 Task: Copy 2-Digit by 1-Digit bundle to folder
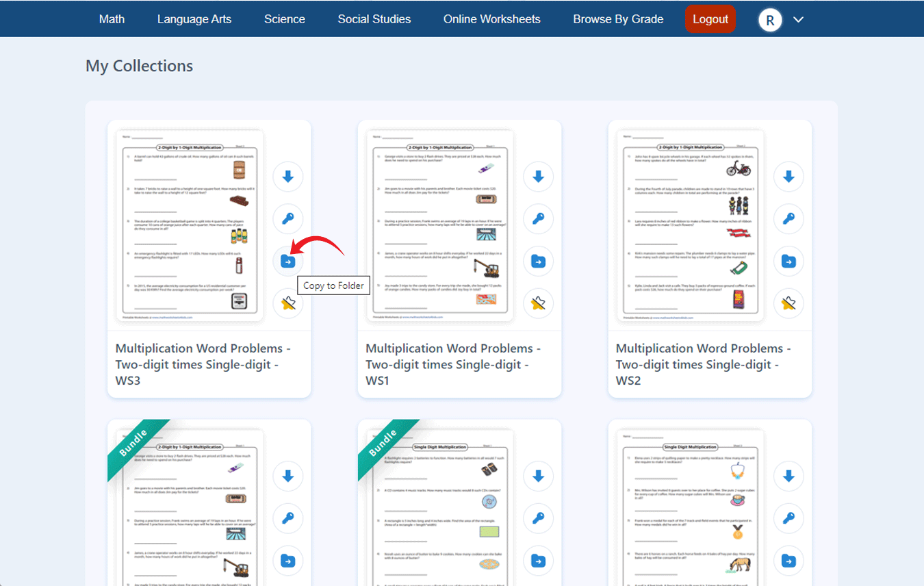tap(288, 561)
